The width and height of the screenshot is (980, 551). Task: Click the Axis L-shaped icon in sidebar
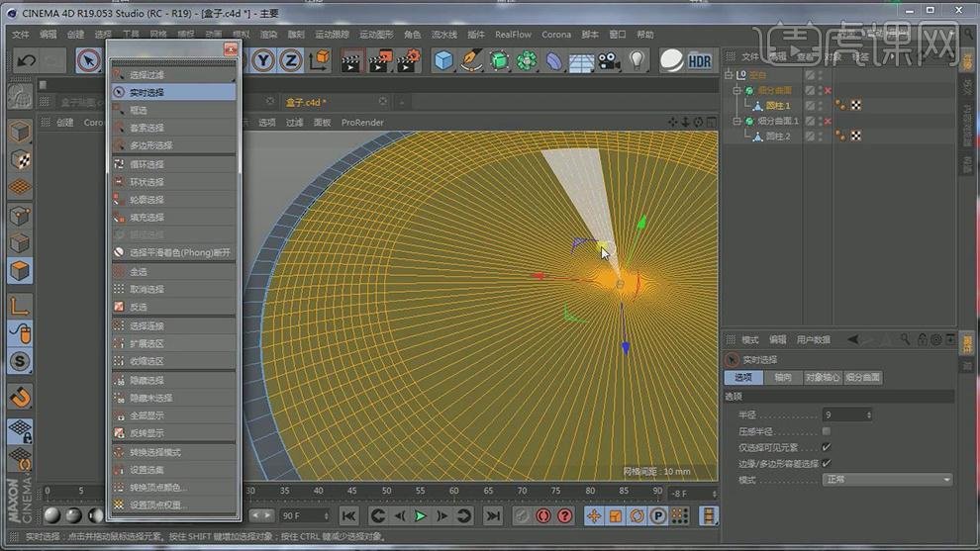tap(20, 306)
